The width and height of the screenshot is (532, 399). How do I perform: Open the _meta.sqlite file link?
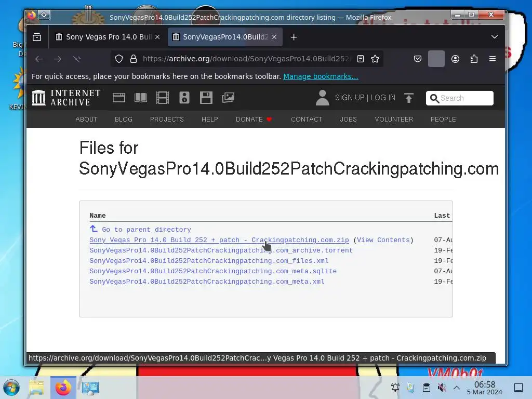(213, 271)
